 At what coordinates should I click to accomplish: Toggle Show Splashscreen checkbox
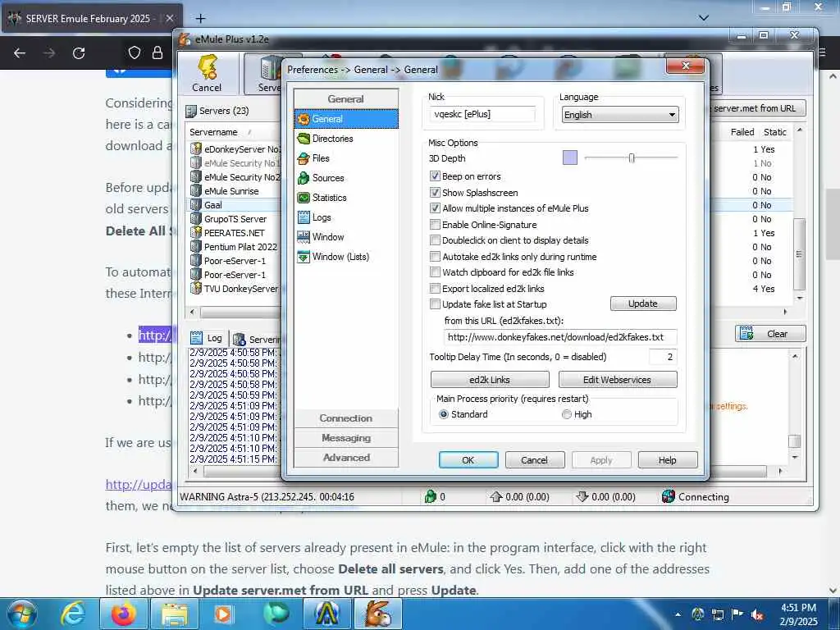pos(435,192)
